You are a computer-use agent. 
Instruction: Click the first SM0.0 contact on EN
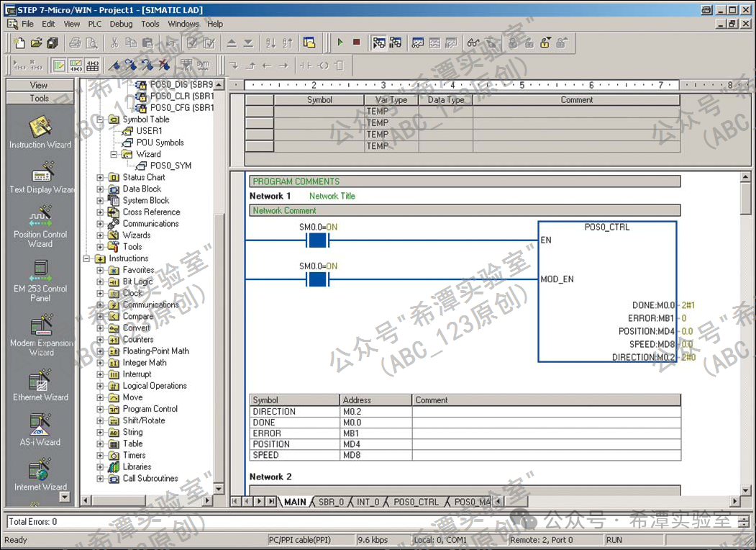tap(318, 240)
